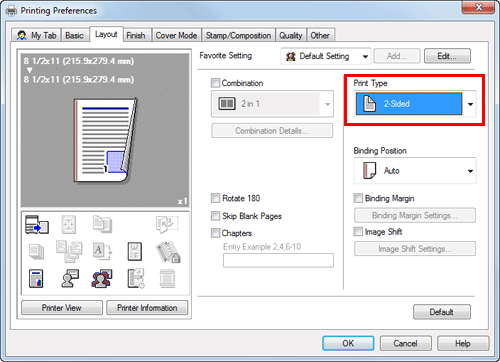
Task: Click the color document icon with bar chart
Action: click(x=36, y=279)
